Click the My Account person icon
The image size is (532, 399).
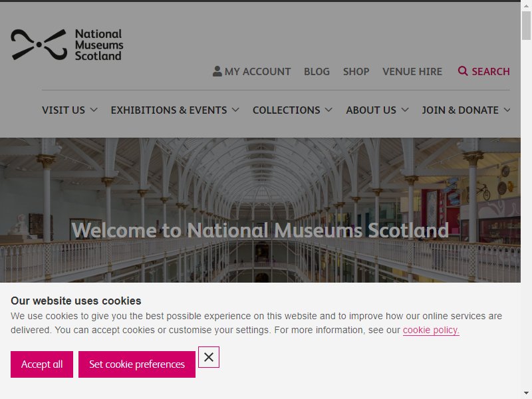(x=217, y=71)
